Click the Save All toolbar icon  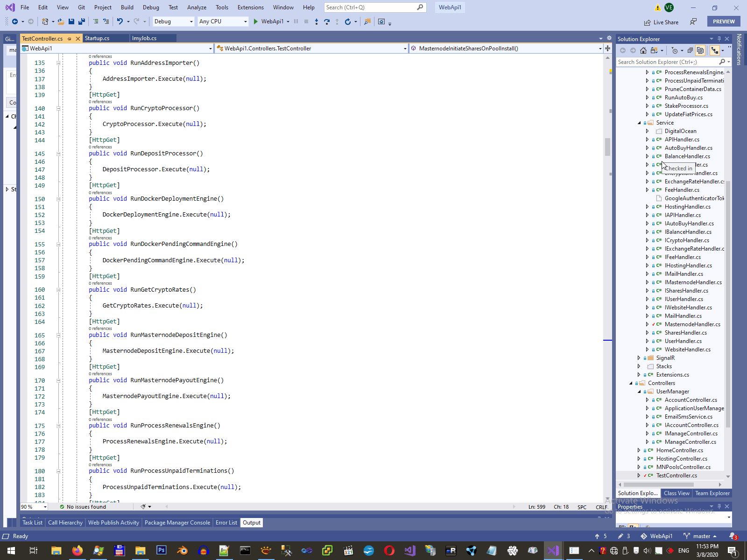coord(82,21)
